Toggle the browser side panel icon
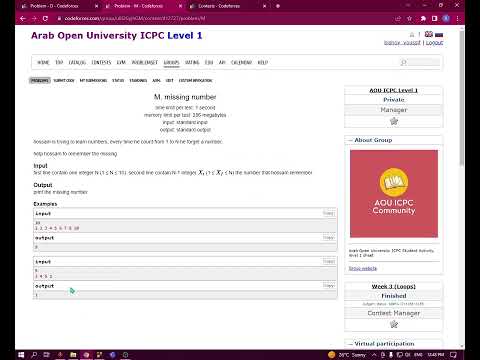480x360 pixels. point(434,19)
